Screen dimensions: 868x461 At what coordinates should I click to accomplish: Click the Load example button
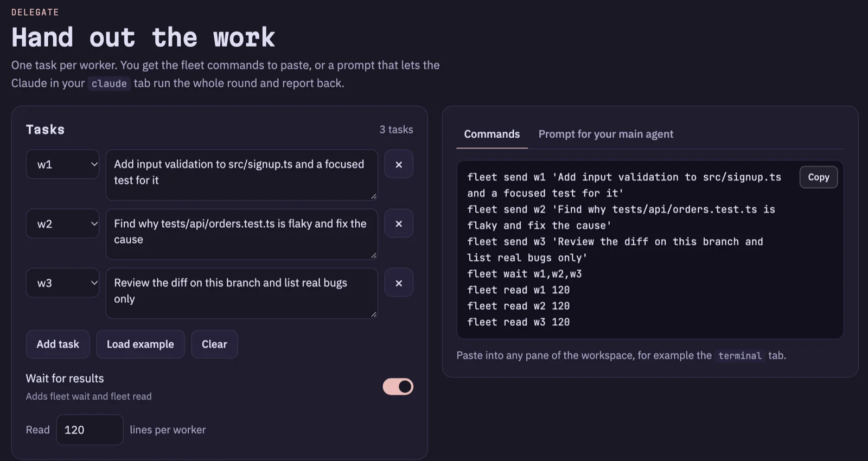click(141, 344)
